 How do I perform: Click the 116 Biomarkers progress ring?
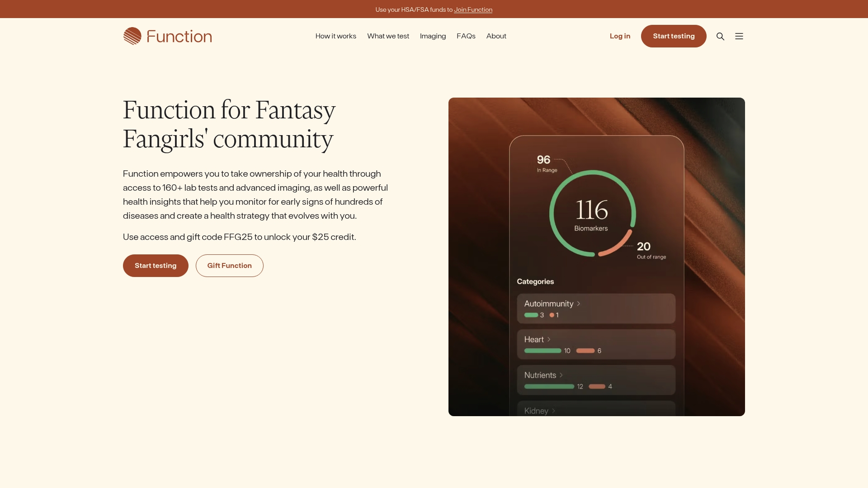pos(592,213)
